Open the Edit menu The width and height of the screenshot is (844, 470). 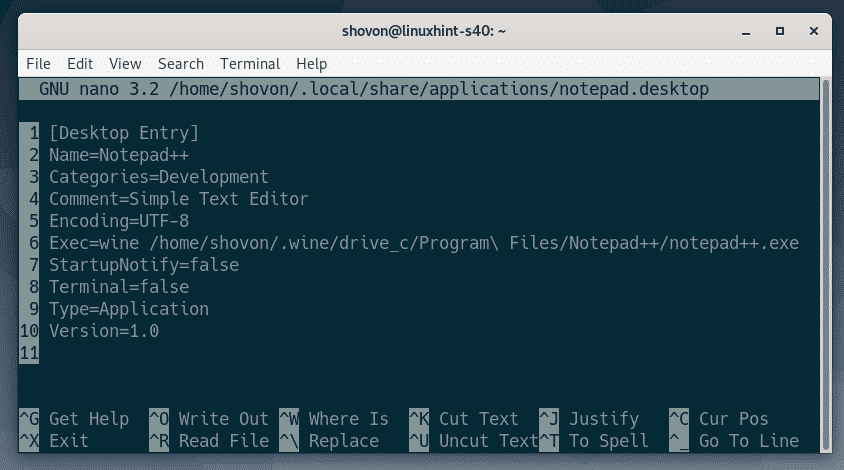point(80,64)
